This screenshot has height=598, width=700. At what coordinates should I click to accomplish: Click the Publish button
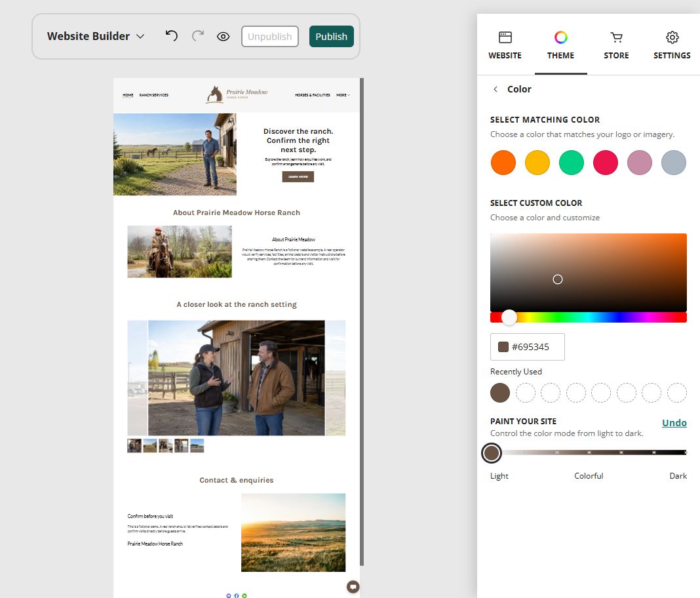click(x=331, y=37)
